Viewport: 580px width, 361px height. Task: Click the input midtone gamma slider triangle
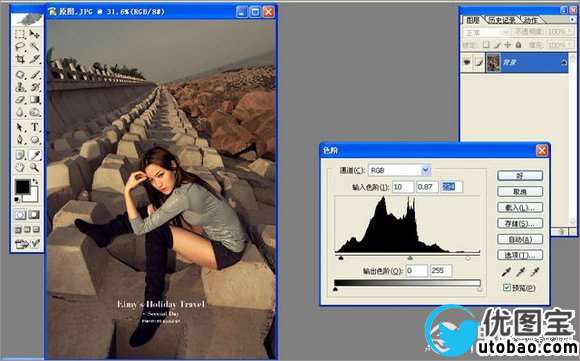[410, 258]
